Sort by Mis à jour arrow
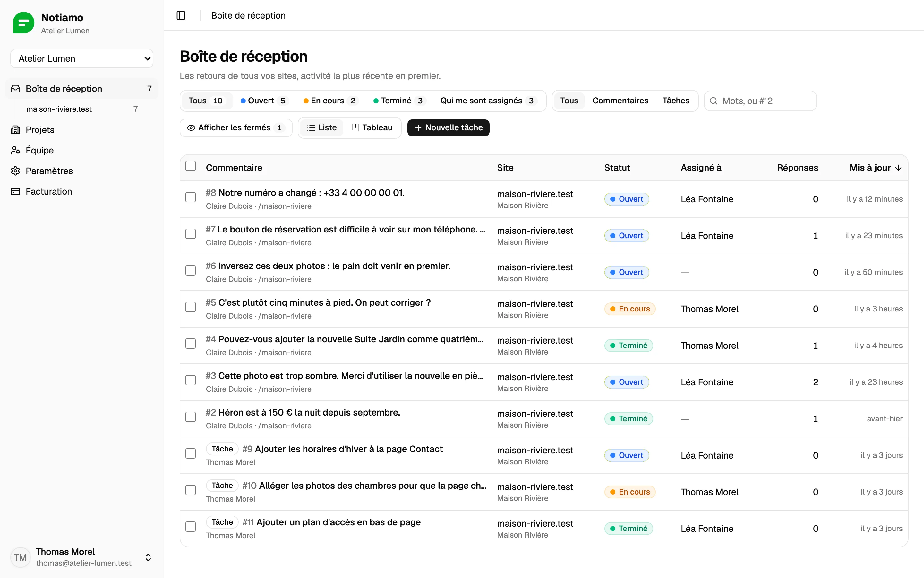The image size is (924, 578). [x=898, y=168]
